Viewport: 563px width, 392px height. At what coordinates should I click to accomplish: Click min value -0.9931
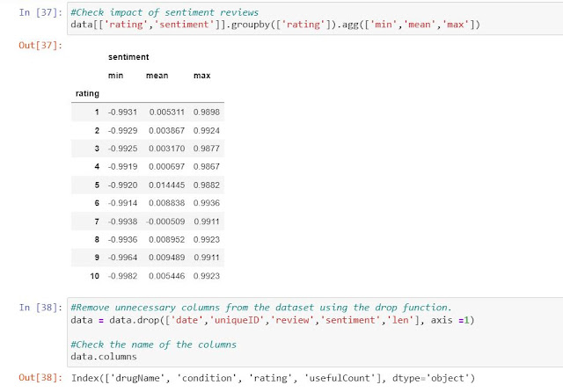pos(122,113)
